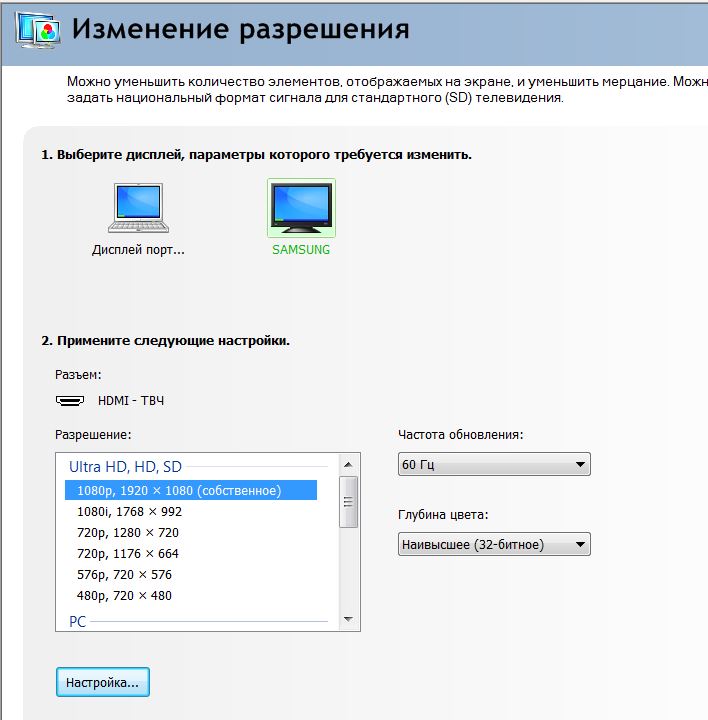The height and width of the screenshot is (720, 708).
Task: Pick 576p, 720 × 576 resolution
Action: pos(124,574)
